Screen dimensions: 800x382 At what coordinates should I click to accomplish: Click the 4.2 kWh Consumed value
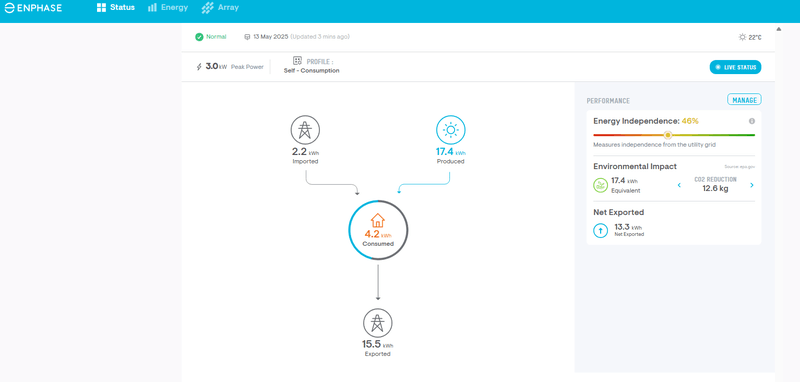click(378, 235)
